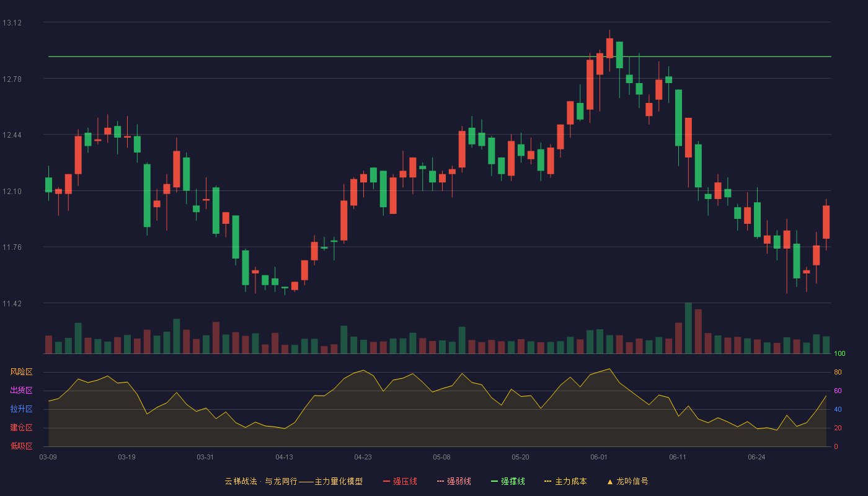Click the 06-11 date label

click(x=678, y=457)
